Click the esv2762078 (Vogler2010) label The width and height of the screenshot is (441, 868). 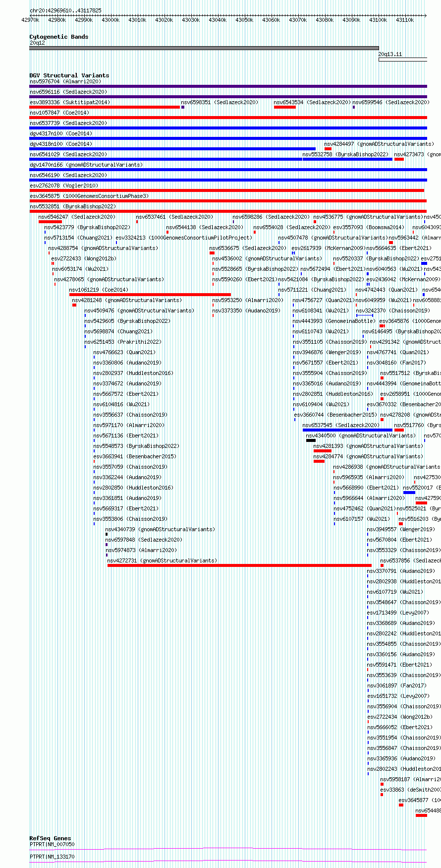[x=64, y=186]
